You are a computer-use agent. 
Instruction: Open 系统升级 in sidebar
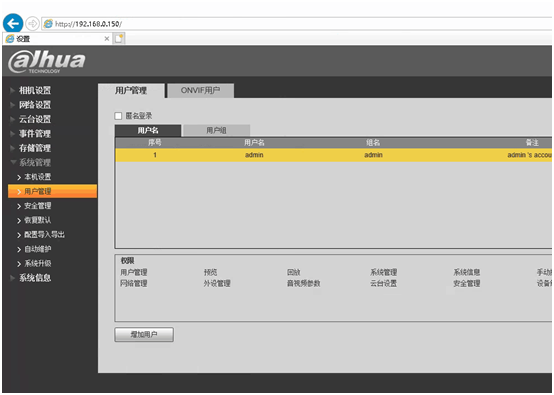click(x=37, y=264)
